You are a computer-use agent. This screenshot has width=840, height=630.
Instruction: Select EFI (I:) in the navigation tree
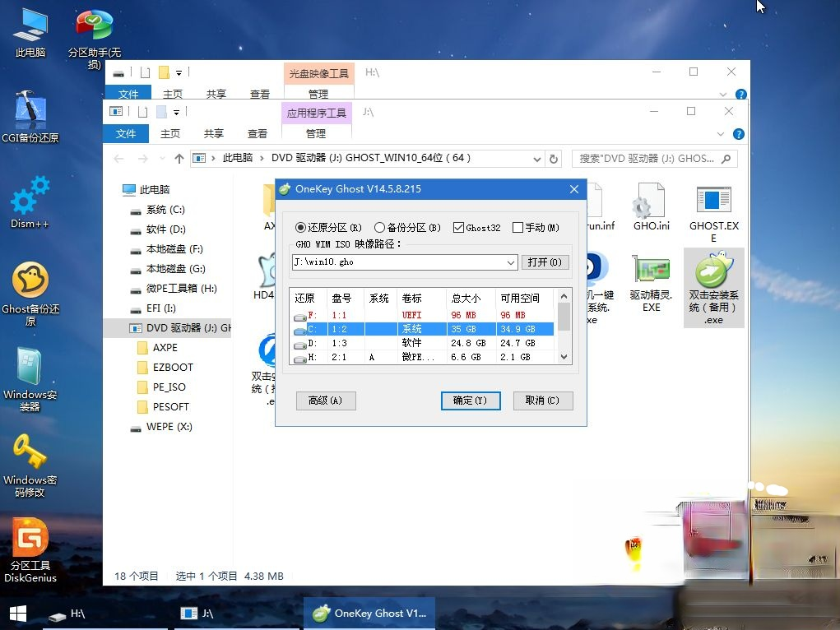click(x=160, y=308)
